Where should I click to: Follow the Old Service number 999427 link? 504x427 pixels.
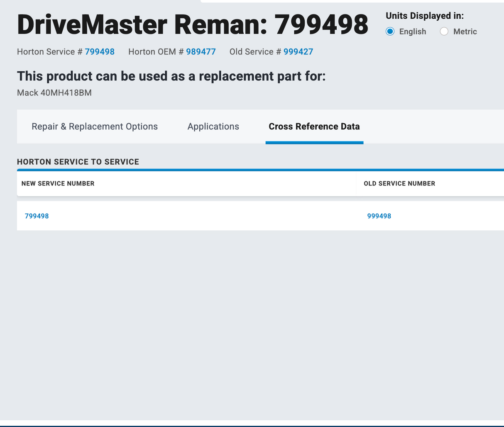click(298, 52)
